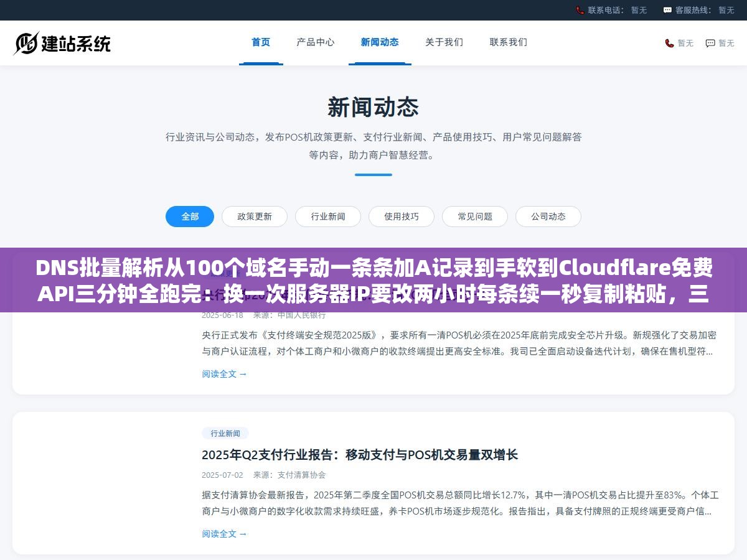Filter news by 公司动态

[548, 217]
